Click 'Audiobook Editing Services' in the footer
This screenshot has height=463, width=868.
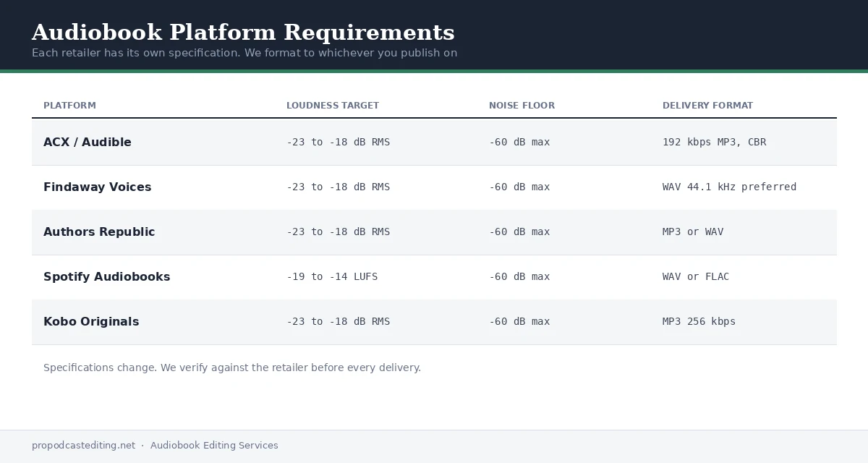(214, 446)
